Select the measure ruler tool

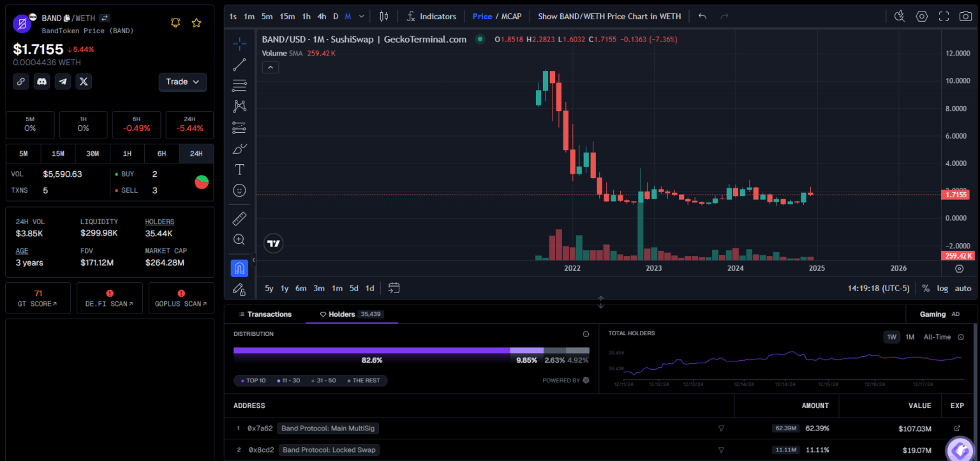[x=239, y=218]
